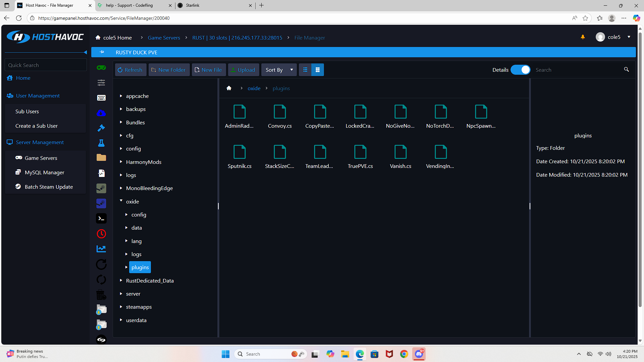The height and width of the screenshot is (362, 644).
Task: Click the file manager Search field
Action: [x=577, y=70]
